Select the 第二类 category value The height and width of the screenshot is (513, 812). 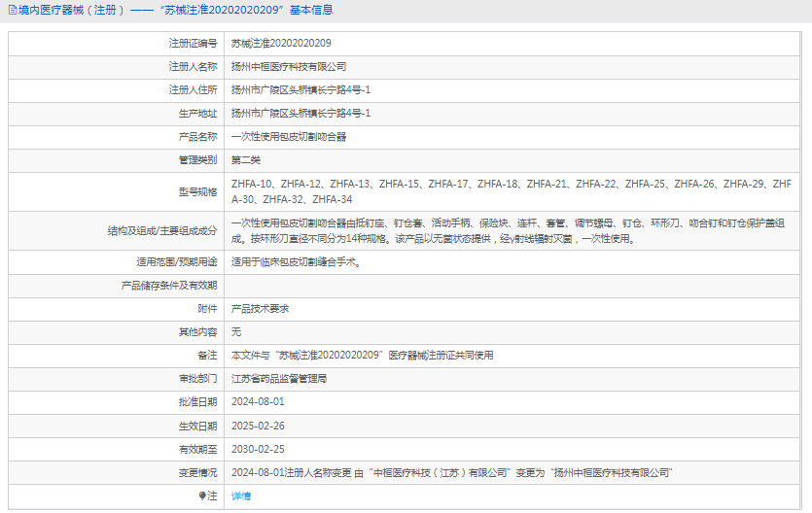[x=246, y=160]
